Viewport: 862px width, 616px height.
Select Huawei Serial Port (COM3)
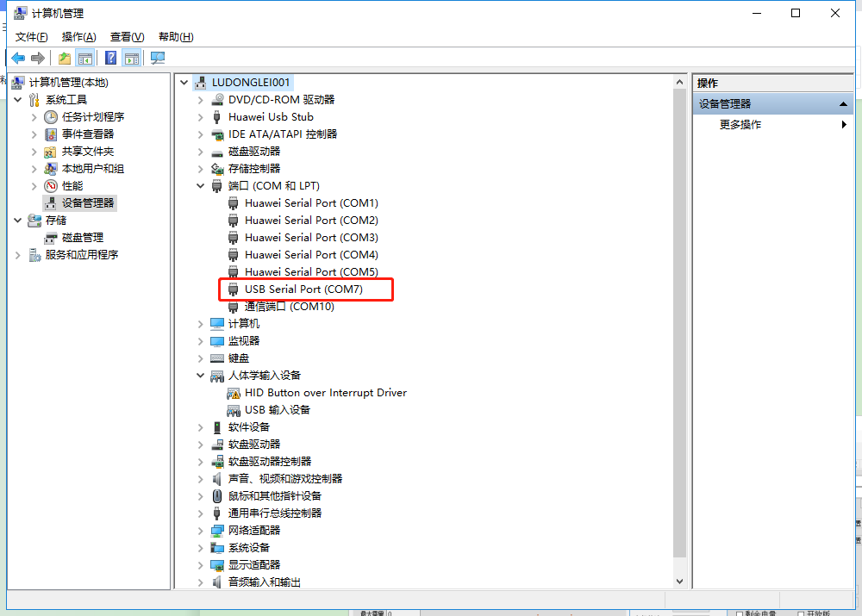[311, 238]
